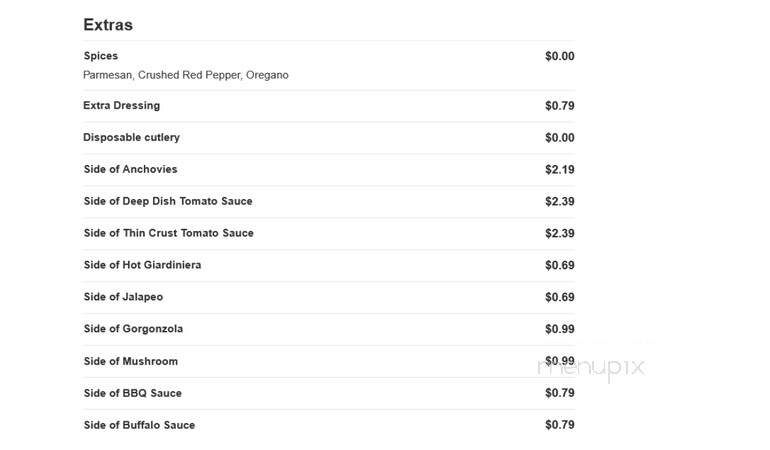Click the $0.99 Gorgonzola price
This screenshot has height=450, width=770.
click(x=559, y=329)
